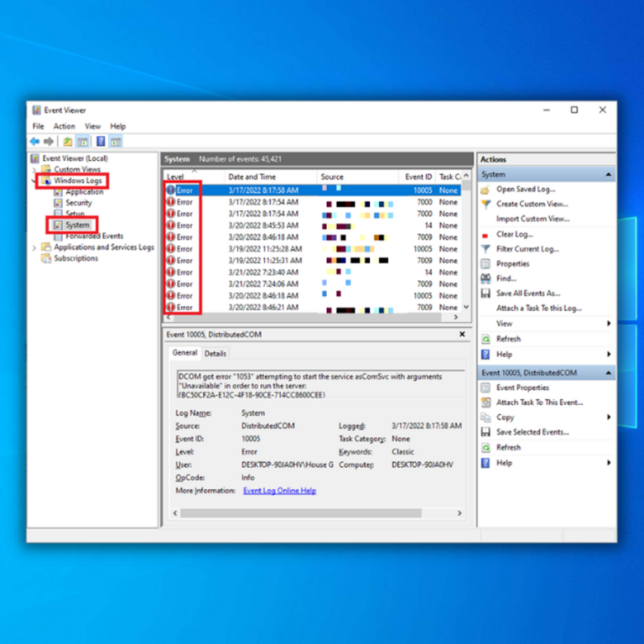Click event list horizontal scroll right arrow
The width and height of the screenshot is (644, 644).
coord(455,317)
